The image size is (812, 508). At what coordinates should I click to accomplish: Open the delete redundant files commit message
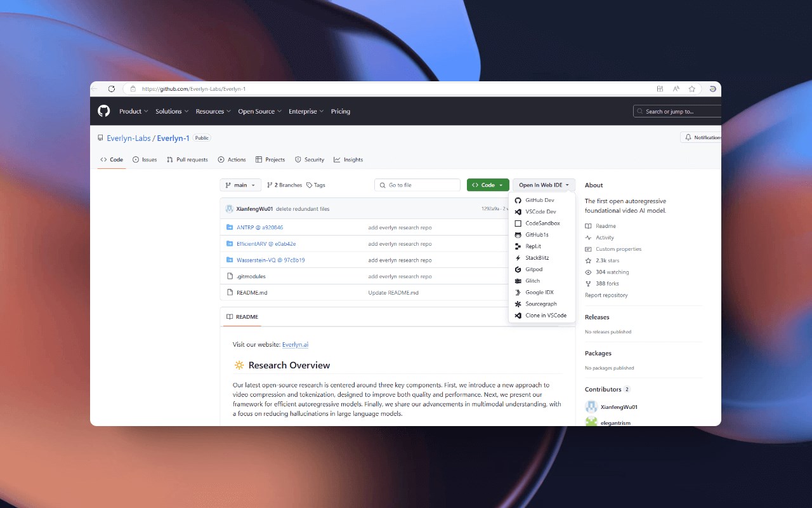point(303,209)
